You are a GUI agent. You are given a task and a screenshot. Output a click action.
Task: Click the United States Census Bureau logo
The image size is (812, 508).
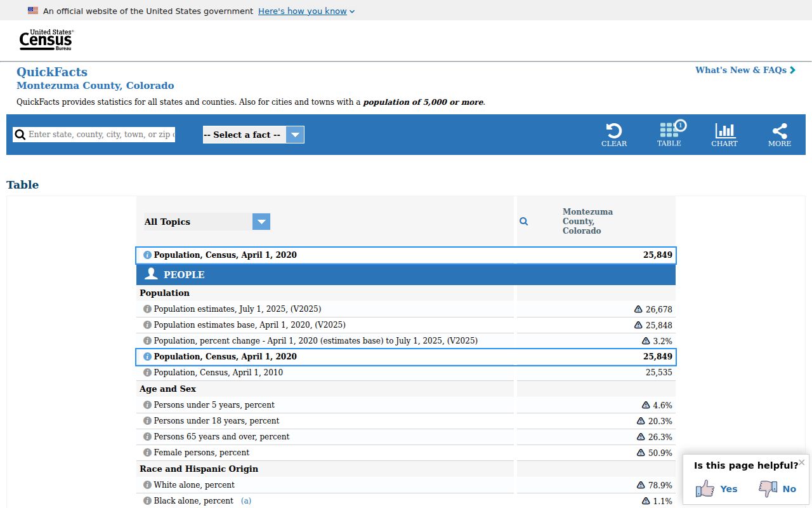tap(46, 40)
